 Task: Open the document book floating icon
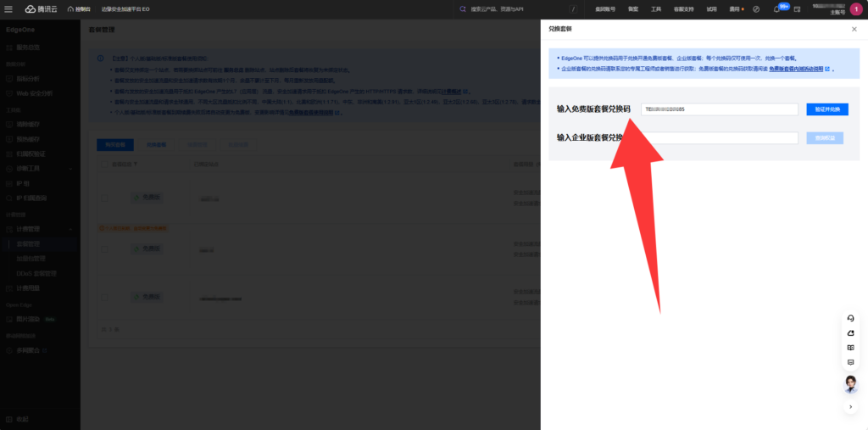pos(851,348)
